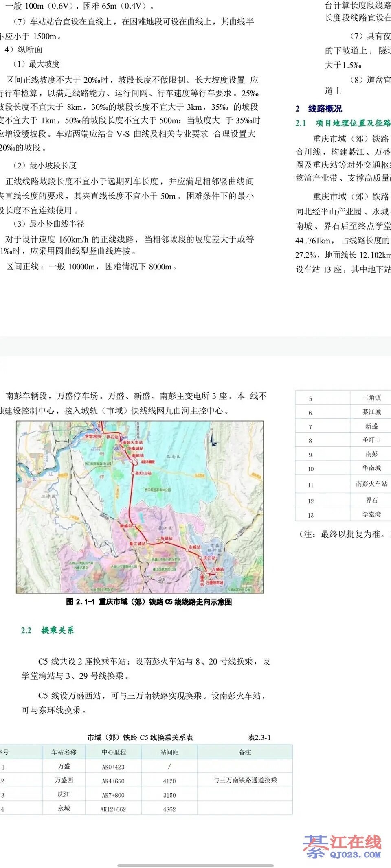Tap the map caption 图 2.1-1
Screen dimensions: 391x868
[x=149, y=601]
